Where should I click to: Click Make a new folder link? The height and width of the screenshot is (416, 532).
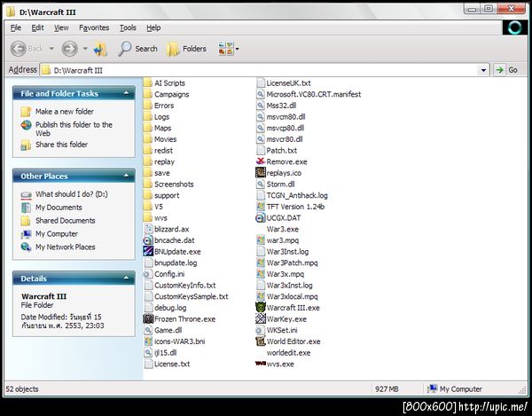coord(65,111)
